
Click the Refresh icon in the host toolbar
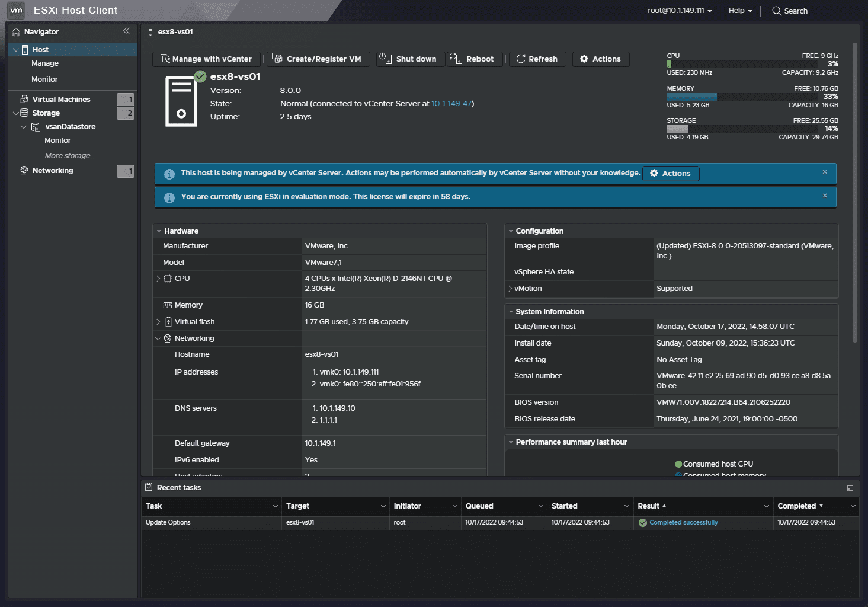click(521, 59)
